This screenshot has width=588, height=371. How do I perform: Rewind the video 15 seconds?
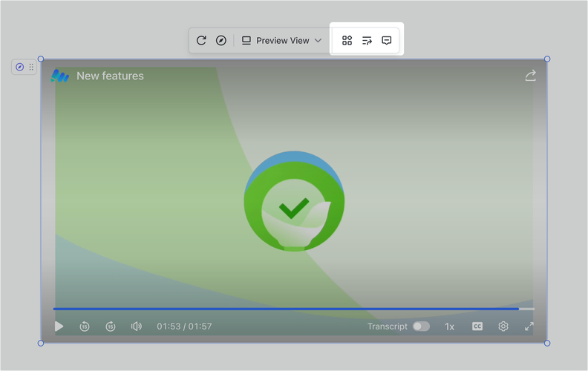point(85,326)
